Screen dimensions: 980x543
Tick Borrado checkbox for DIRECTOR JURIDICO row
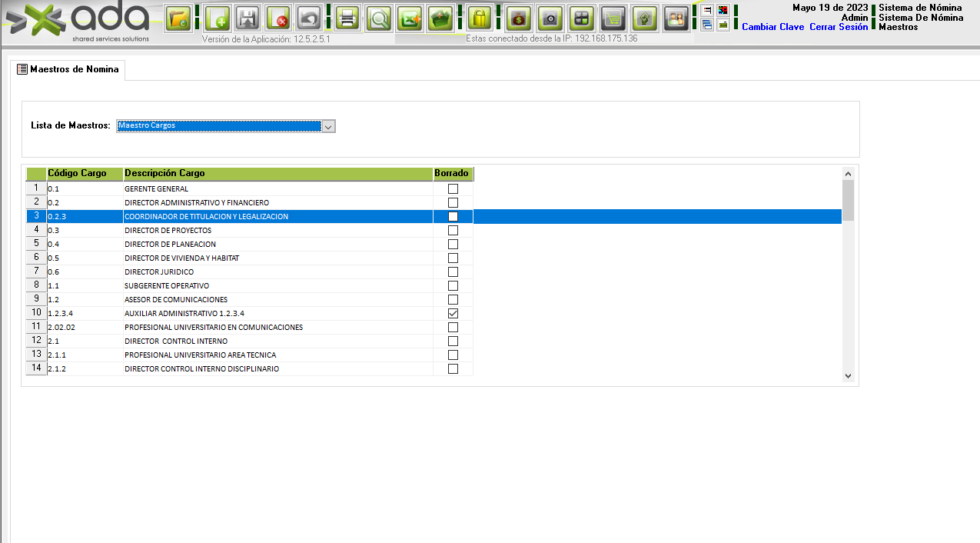point(453,272)
